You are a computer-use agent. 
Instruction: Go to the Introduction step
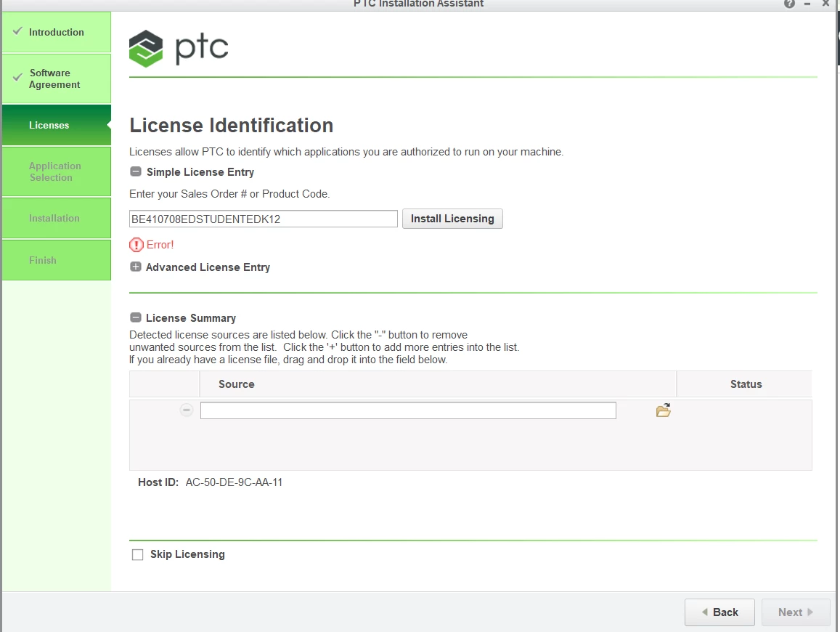pos(56,32)
